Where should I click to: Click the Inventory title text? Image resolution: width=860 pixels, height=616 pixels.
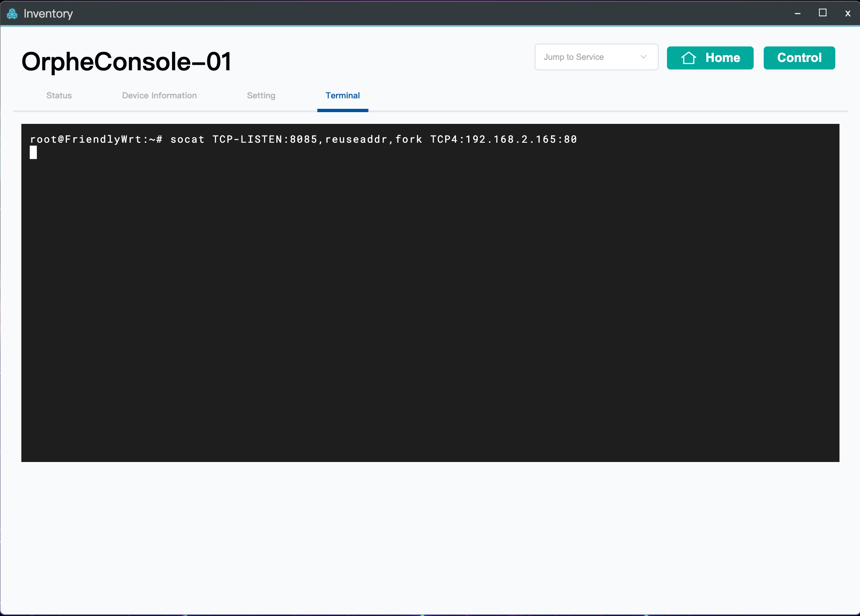point(48,14)
